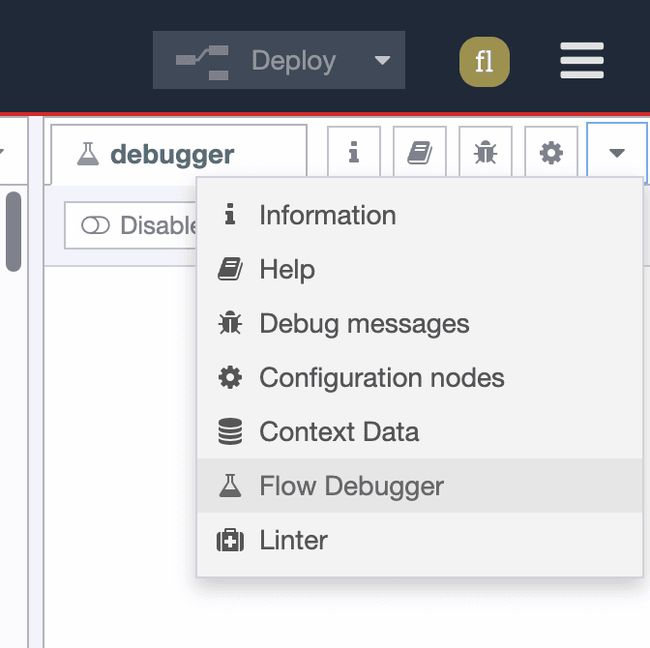Viewport: 650px width, 648px height.
Task: Click the Flow Debugger flask icon
Action: coord(230,486)
